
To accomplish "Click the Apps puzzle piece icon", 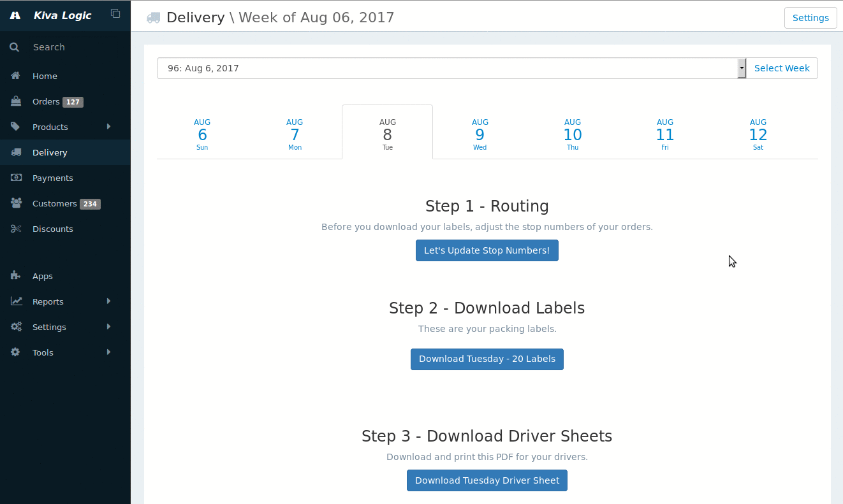I will click(16, 276).
